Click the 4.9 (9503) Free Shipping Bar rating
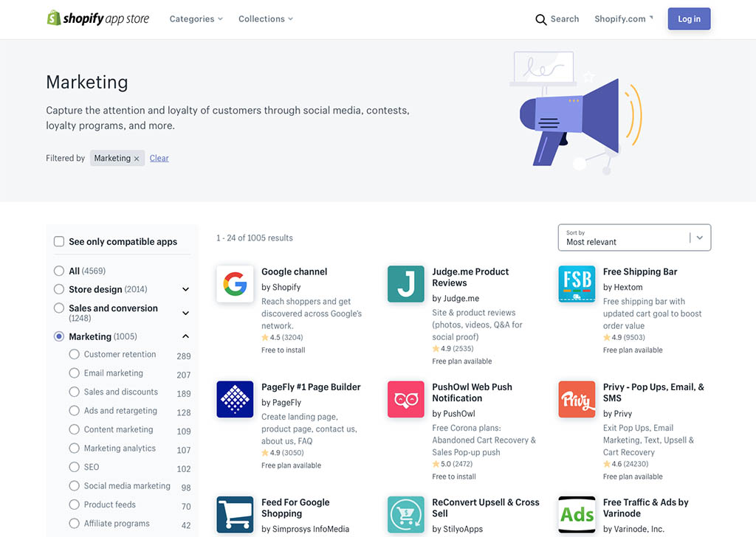The height and width of the screenshot is (537, 756). click(x=624, y=337)
